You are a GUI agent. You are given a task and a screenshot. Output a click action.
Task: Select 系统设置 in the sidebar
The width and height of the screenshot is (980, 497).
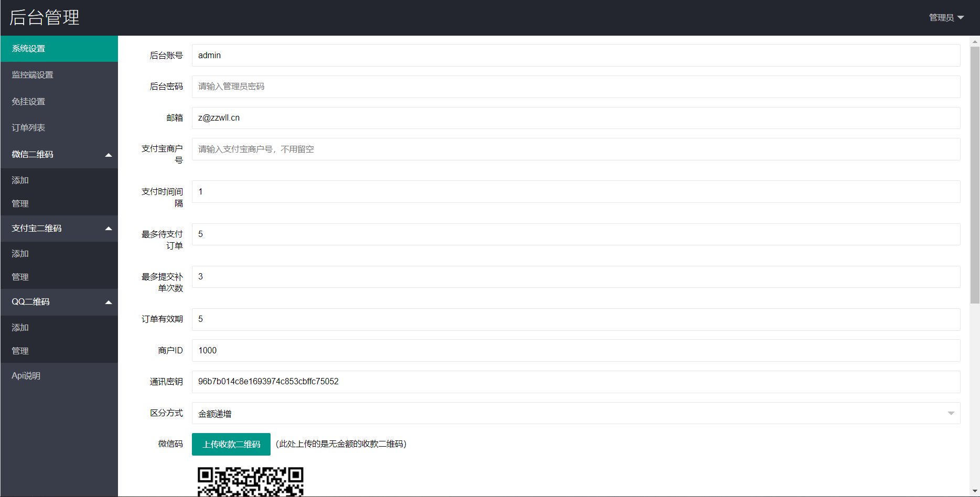pos(59,49)
